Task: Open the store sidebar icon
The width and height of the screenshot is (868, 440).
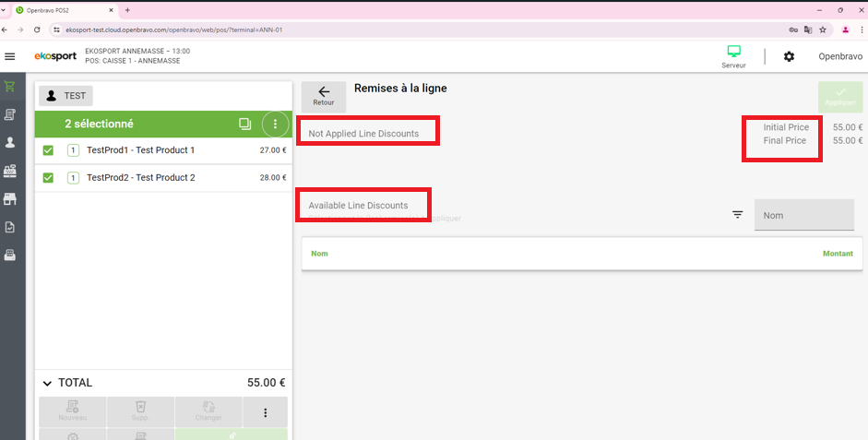Action: point(9,199)
